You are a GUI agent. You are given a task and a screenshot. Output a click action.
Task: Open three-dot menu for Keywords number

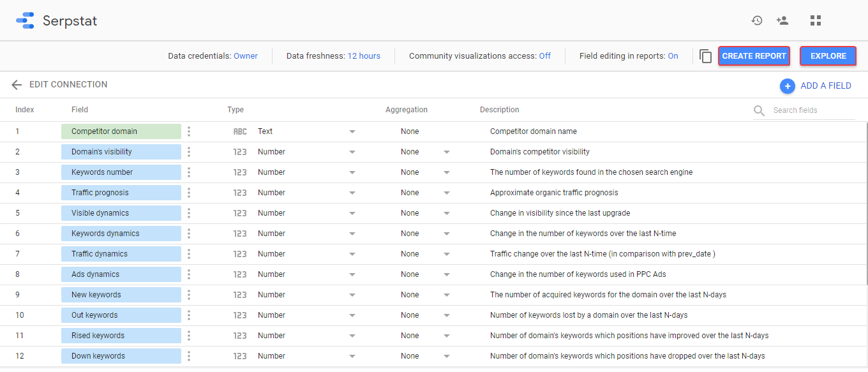189,172
